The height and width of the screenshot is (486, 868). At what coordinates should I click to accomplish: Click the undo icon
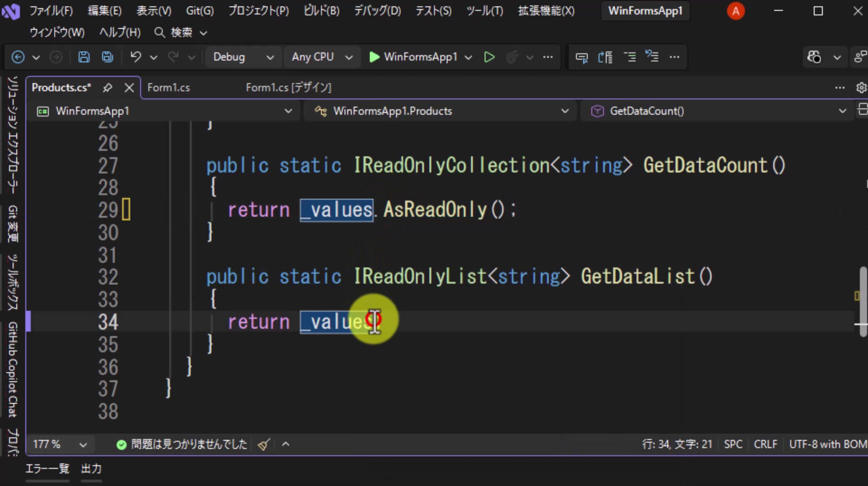[x=136, y=57]
